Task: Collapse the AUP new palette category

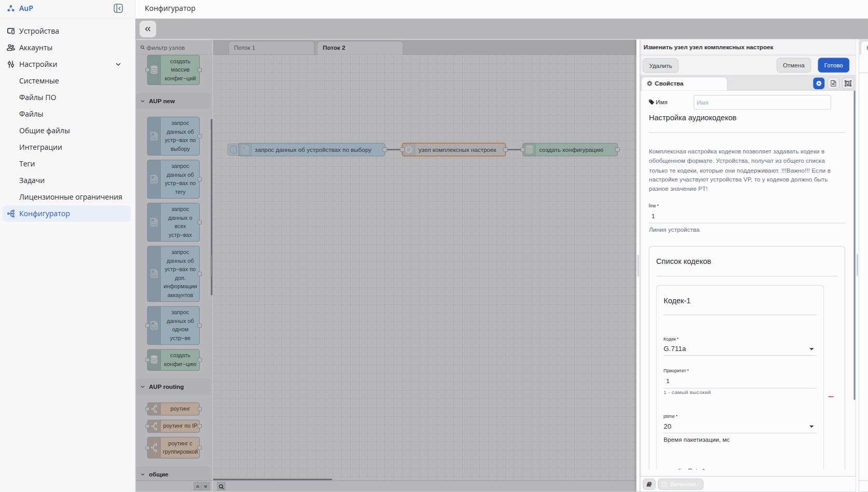Action: [x=174, y=101]
